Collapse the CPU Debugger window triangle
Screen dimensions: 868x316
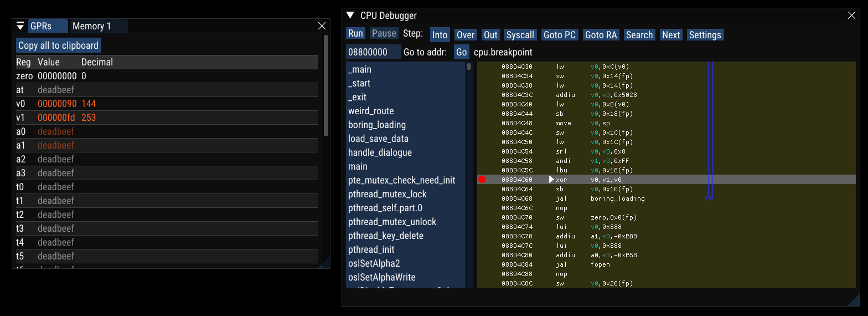[x=350, y=16]
